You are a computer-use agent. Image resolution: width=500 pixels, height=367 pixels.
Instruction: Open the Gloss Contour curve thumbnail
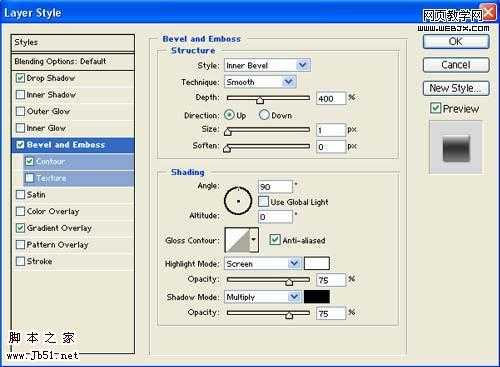click(x=237, y=240)
